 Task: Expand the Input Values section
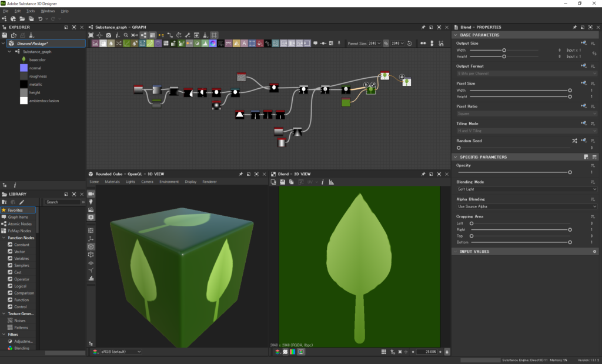pos(456,252)
